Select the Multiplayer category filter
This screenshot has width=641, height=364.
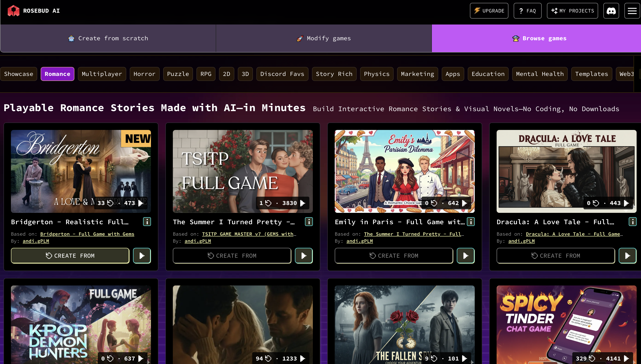coord(102,74)
